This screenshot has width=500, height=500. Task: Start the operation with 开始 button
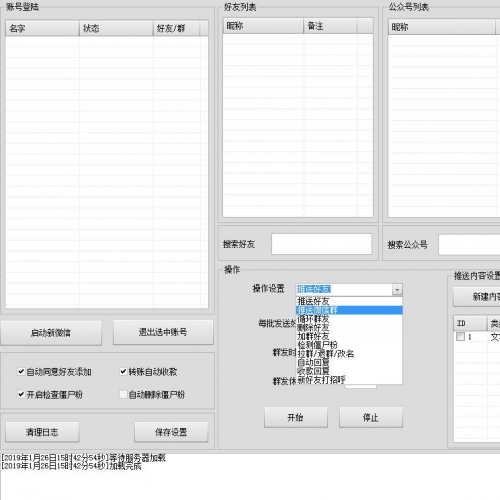click(296, 417)
